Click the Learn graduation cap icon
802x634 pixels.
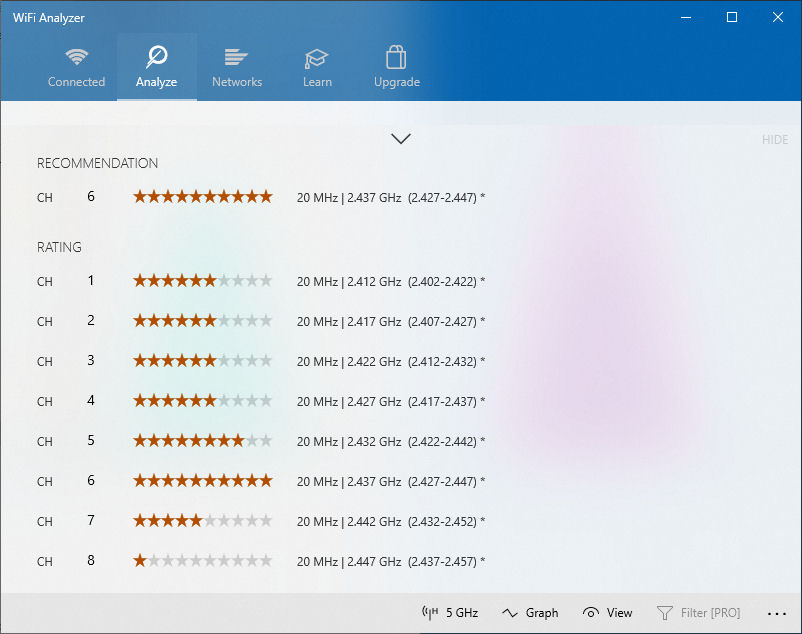click(316, 57)
